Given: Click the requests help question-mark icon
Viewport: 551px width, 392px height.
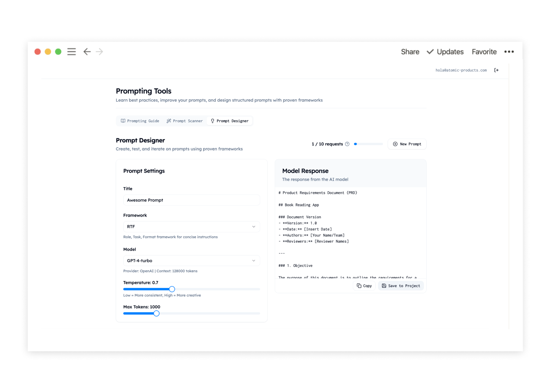Looking at the screenshot, I should tap(347, 144).
